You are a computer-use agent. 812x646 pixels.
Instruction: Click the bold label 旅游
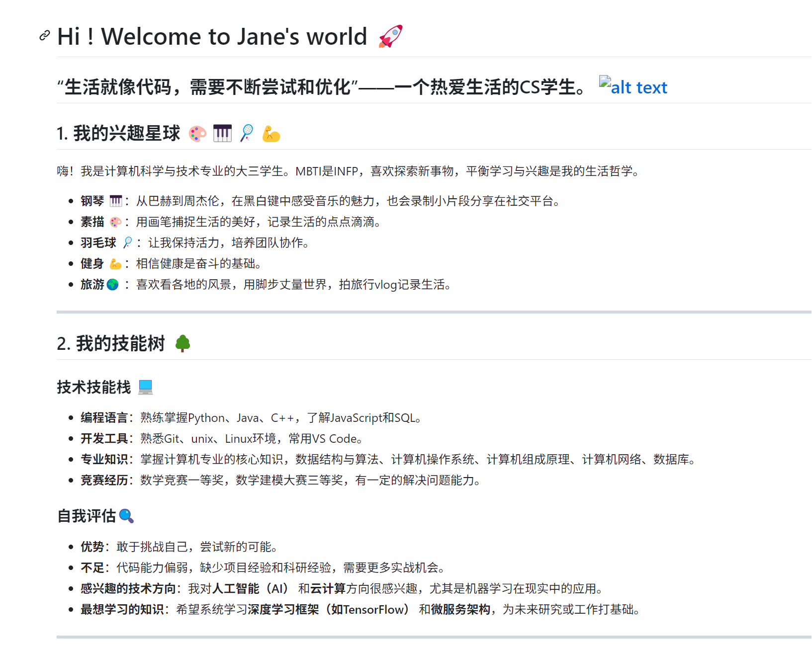(x=92, y=284)
